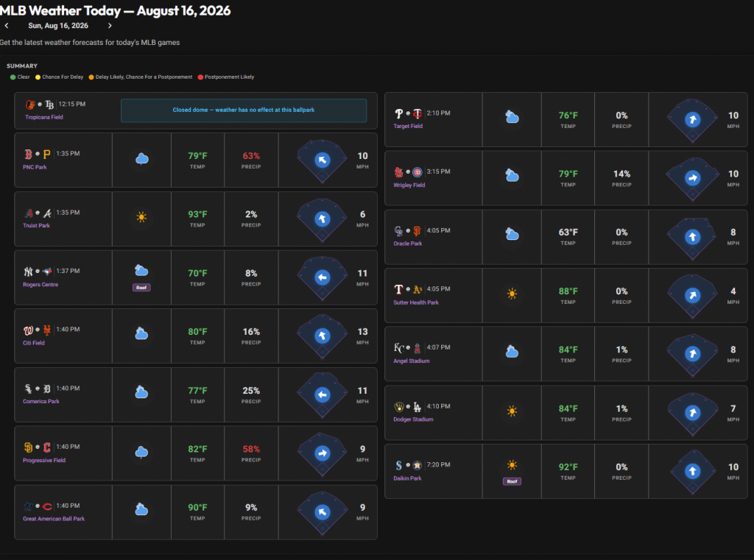Click the wind arrow for Wrigley Field
The width and height of the screenshot is (754, 560).
pos(692,178)
